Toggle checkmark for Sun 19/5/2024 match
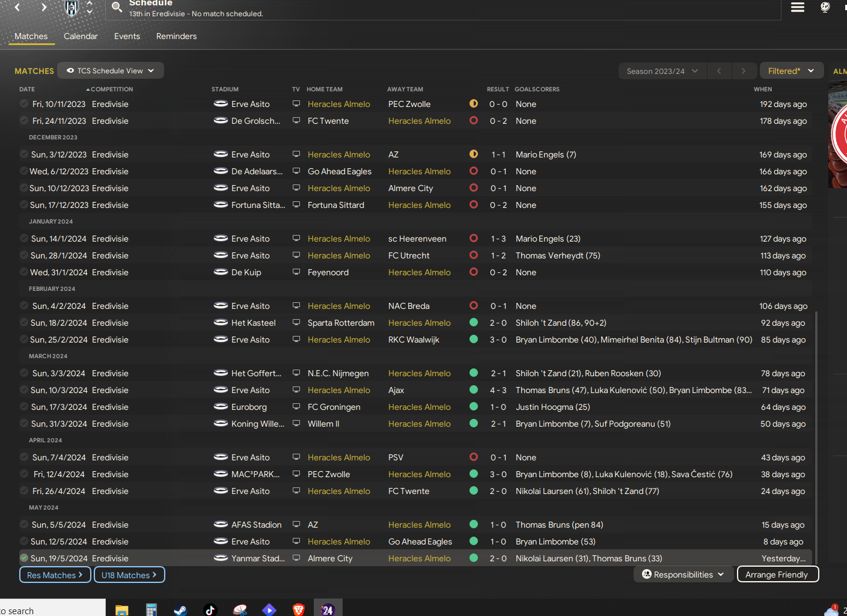This screenshot has width=847, height=616. click(24, 558)
